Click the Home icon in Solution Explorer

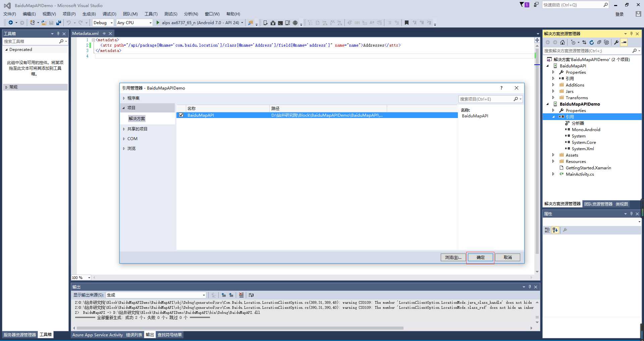tap(562, 42)
